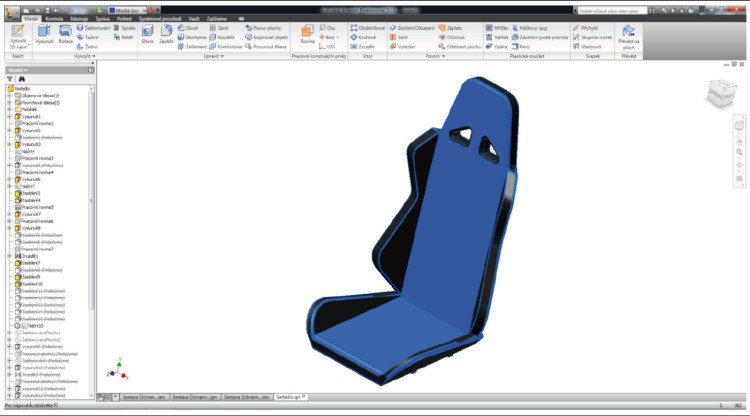
Task: Open the browser filter funnel icon
Action: (x=10, y=78)
